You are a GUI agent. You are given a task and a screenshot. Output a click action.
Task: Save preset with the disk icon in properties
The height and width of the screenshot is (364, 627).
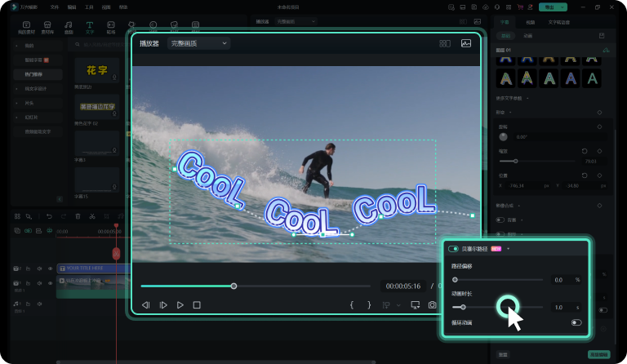[x=602, y=36]
